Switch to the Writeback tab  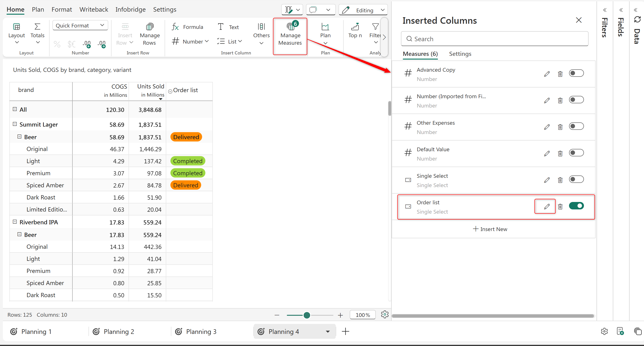pos(94,10)
